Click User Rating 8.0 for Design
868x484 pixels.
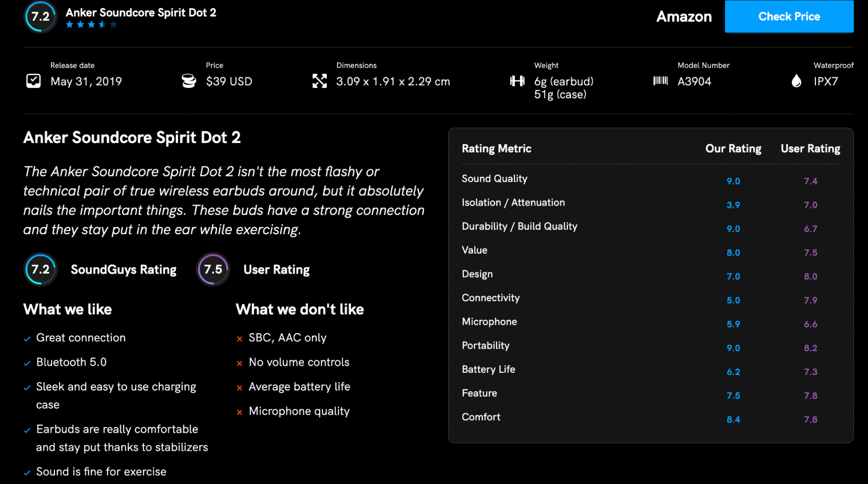810,277
